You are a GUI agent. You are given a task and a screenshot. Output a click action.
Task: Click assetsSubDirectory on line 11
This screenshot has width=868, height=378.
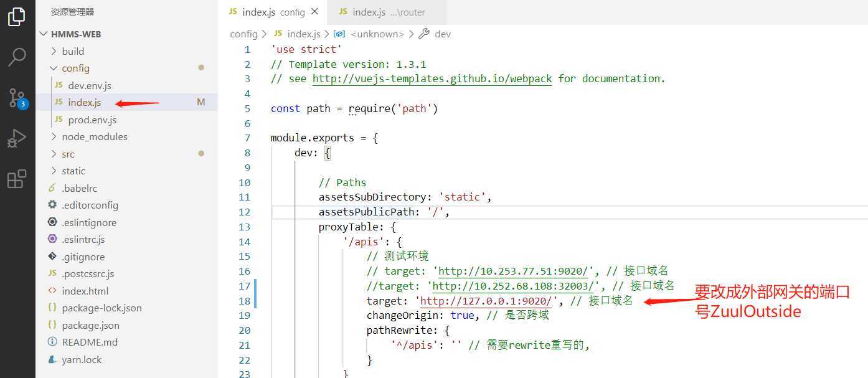point(372,197)
